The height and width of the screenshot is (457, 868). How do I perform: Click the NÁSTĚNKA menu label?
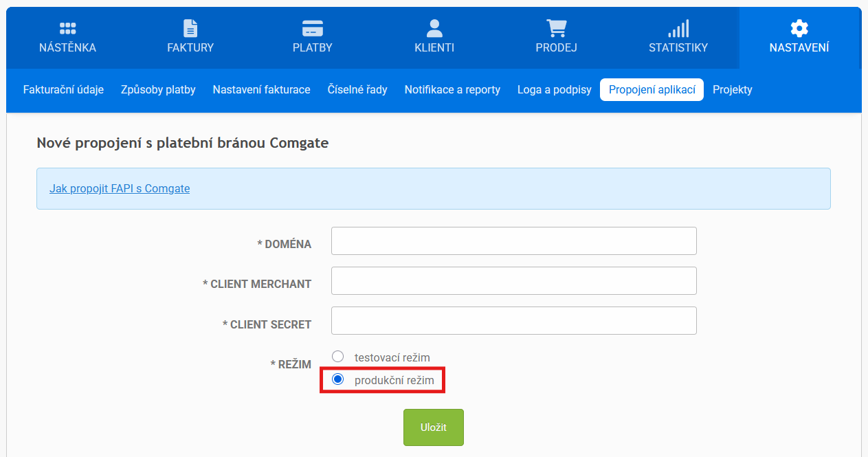point(67,47)
